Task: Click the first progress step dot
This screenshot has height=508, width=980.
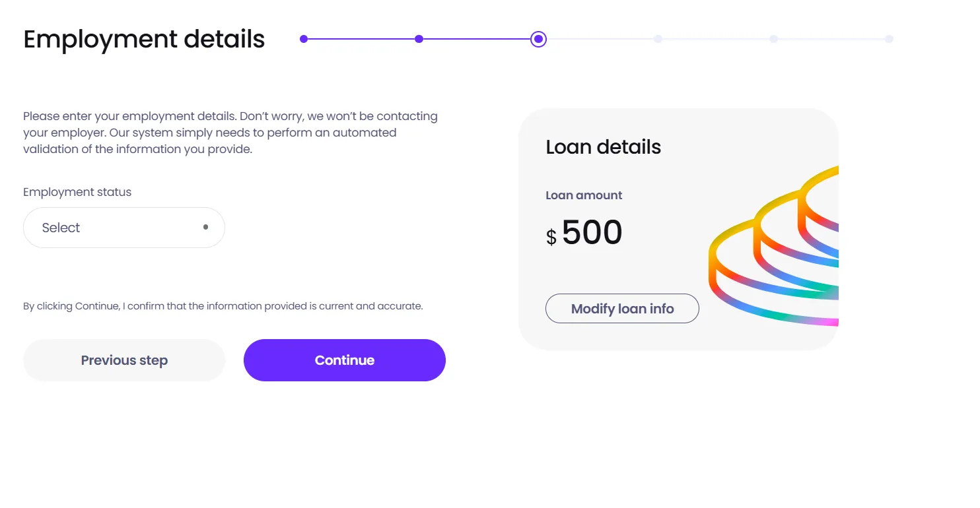Action: coord(304,39)
